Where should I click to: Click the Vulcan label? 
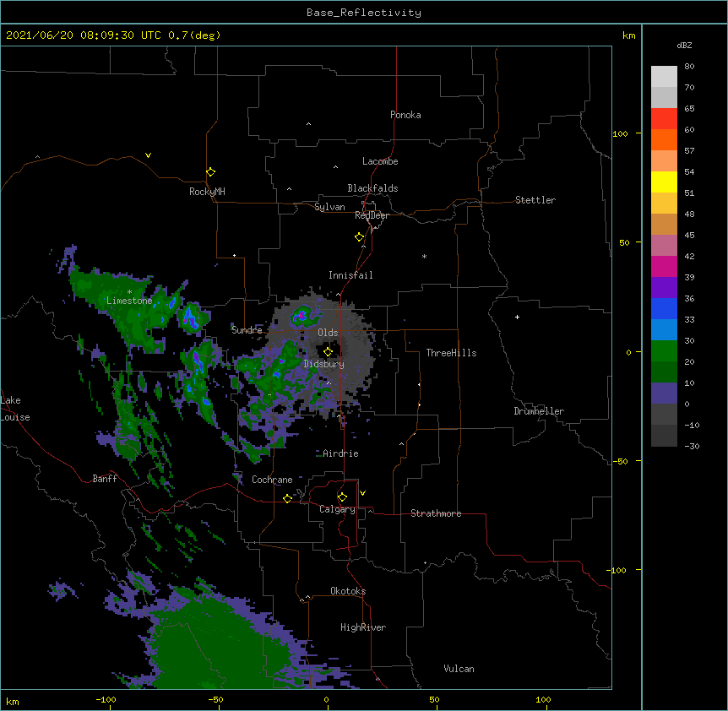459,669
